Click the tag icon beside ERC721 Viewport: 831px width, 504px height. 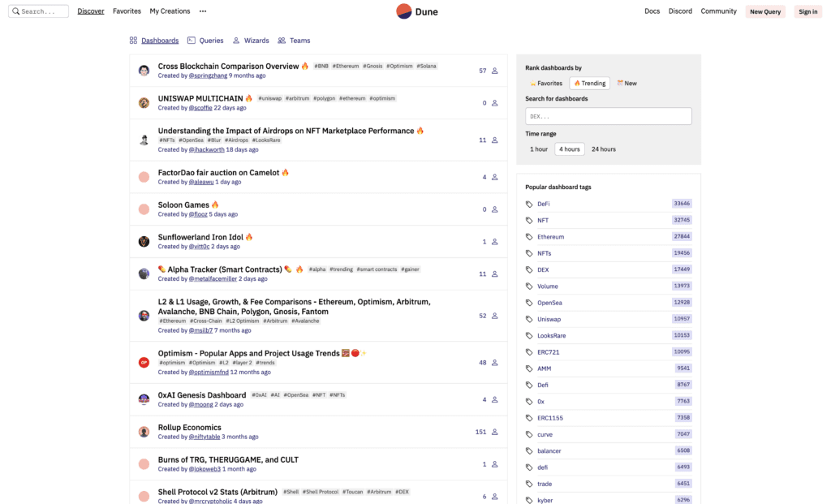529,352
